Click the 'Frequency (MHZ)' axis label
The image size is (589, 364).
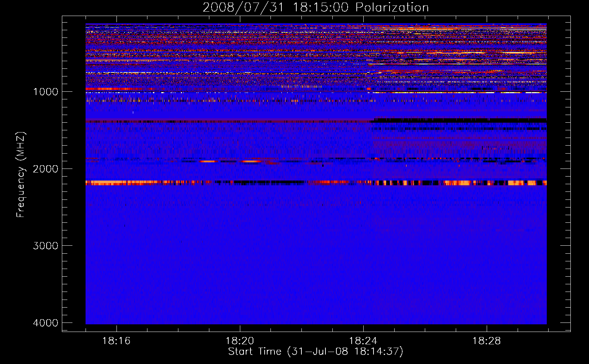click(21, 175)
